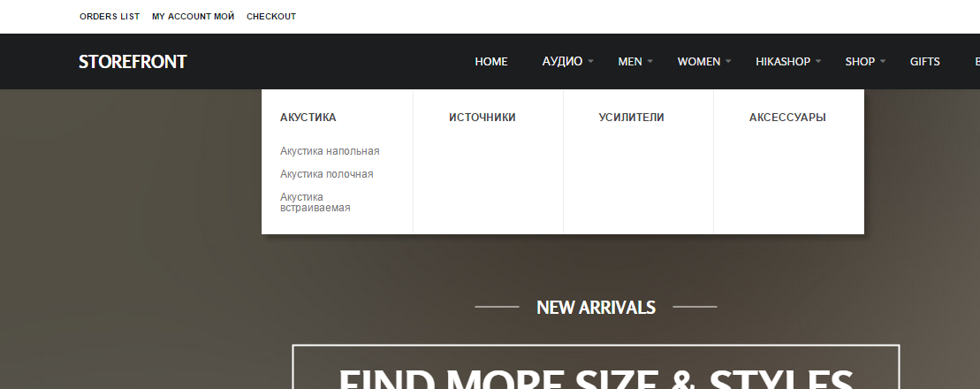This screenshot has height=389, width=980.
Task: Select the Усилители category heading
Action: 631,117
